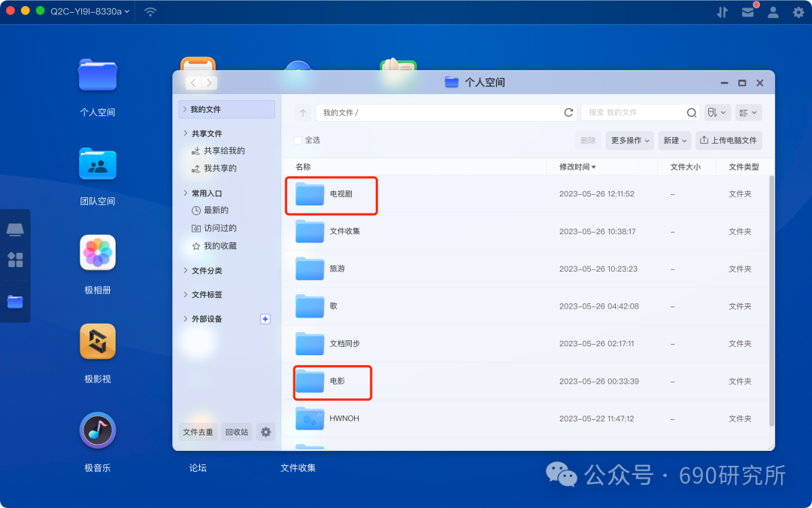Sort by 修改时间 column header
812x508 pixels.
tap(577, 167)
